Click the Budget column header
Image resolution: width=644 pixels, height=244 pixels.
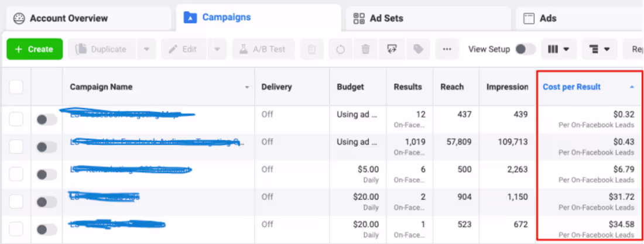point(350,87)
